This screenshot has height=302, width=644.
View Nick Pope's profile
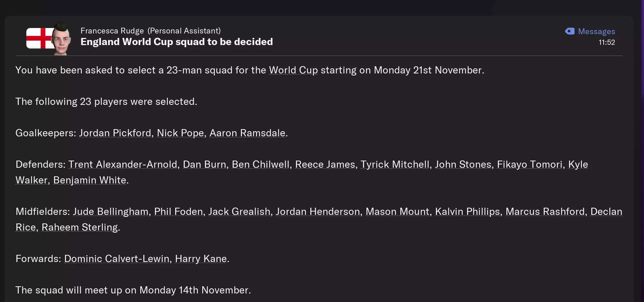pos(180,133)
